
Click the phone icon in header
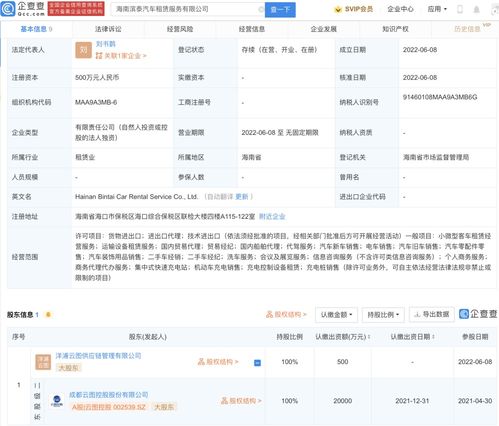[x=460, y=9]
